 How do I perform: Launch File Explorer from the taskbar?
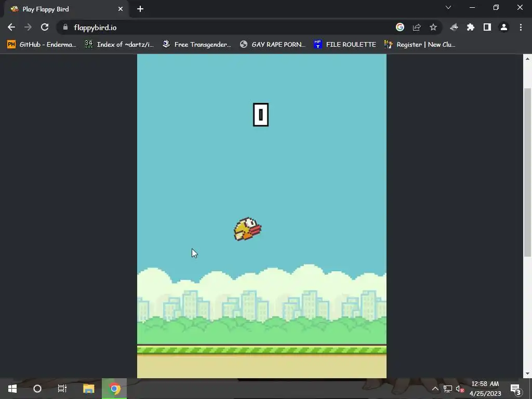(88, 389)
